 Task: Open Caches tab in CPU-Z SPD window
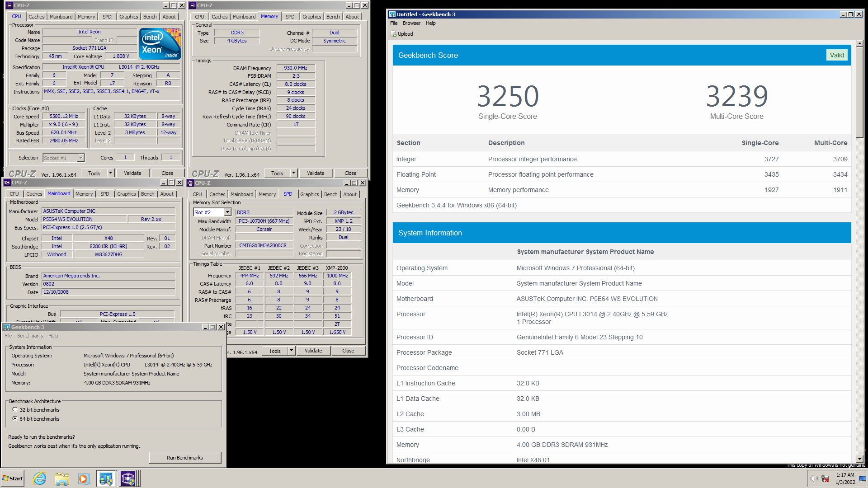point(217,194)
